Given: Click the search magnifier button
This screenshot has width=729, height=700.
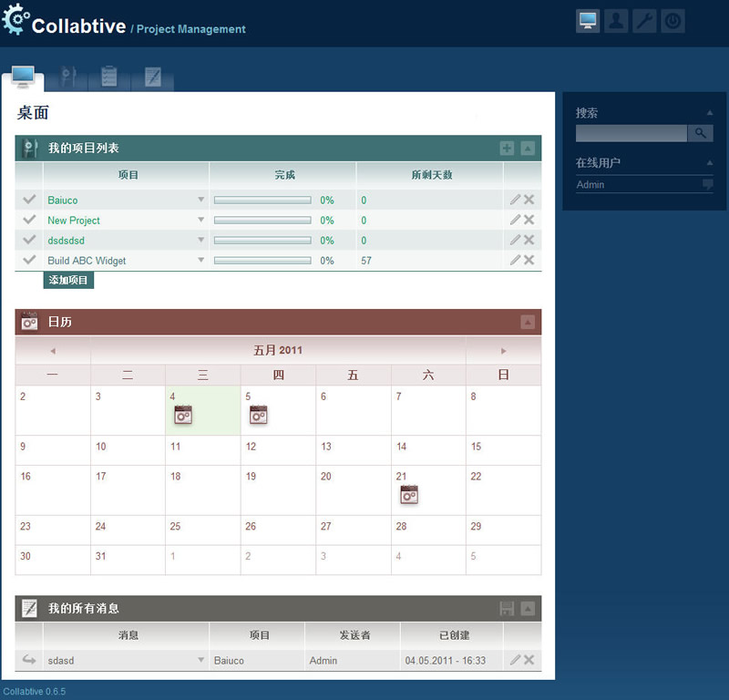Looking at the screenshot, I should (700, 133).
